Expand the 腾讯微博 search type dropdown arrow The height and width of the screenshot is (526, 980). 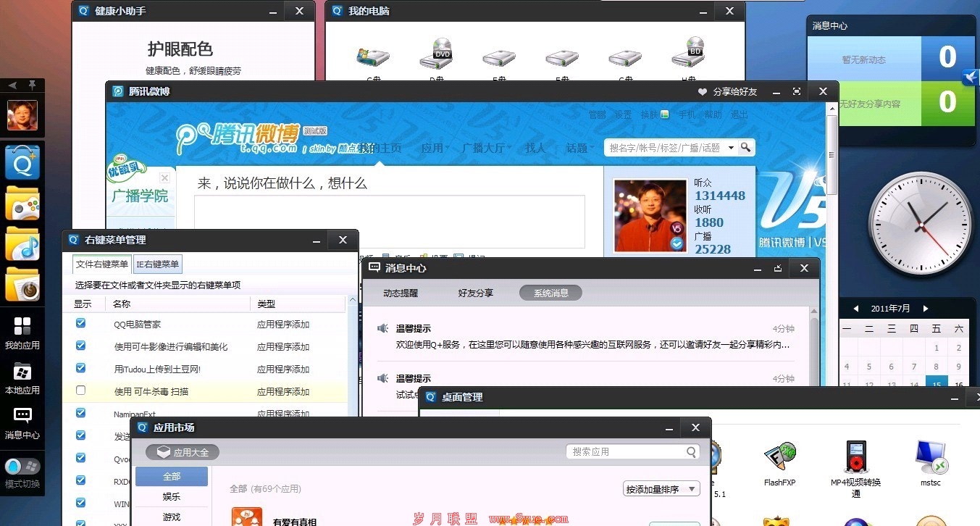point(730,148)
